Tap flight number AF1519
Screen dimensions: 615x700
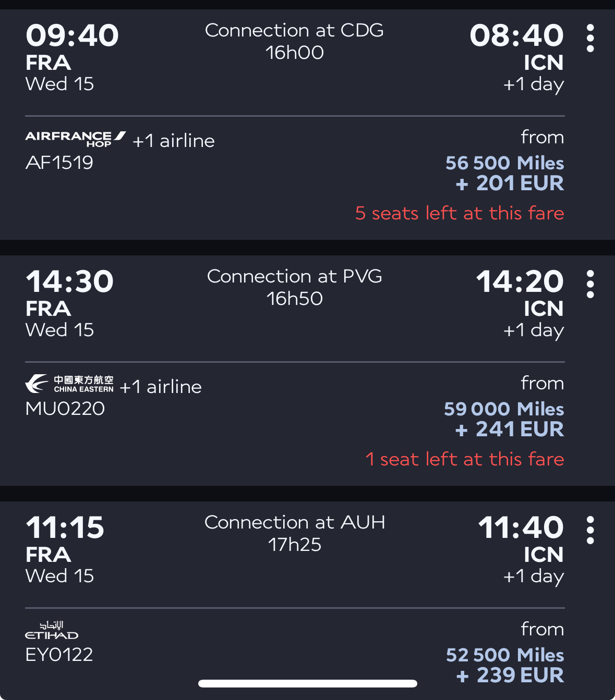pos(59,163)
